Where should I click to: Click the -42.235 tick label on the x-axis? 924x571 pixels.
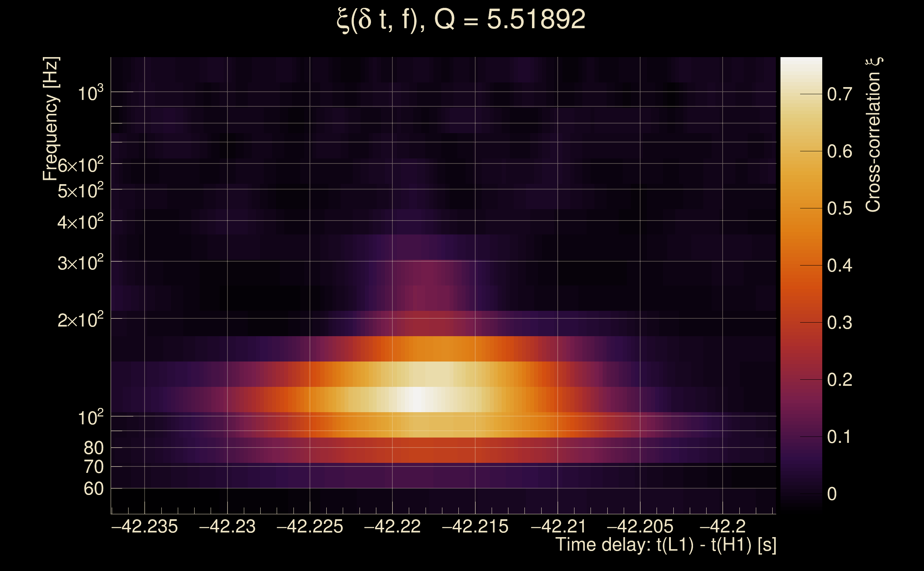(x=144, y=526)
